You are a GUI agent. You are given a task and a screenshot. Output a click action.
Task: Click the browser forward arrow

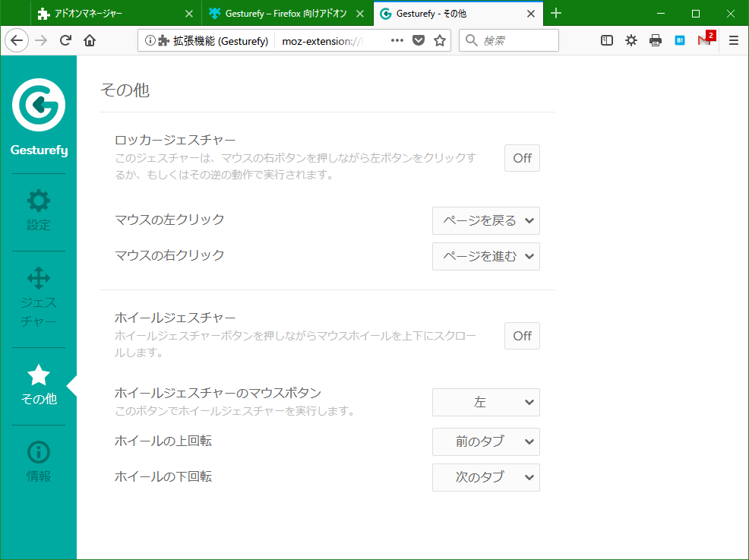41,40
